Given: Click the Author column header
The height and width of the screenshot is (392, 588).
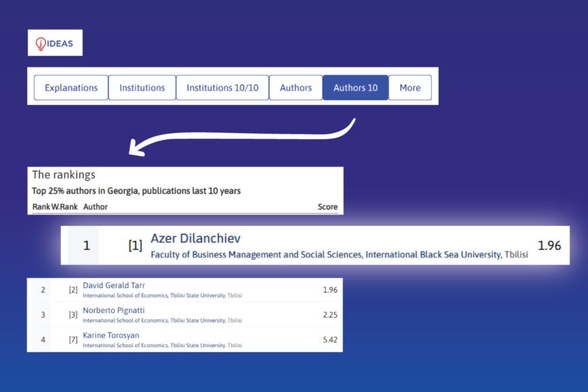Looking at the screenshot, I should [95, 207].
